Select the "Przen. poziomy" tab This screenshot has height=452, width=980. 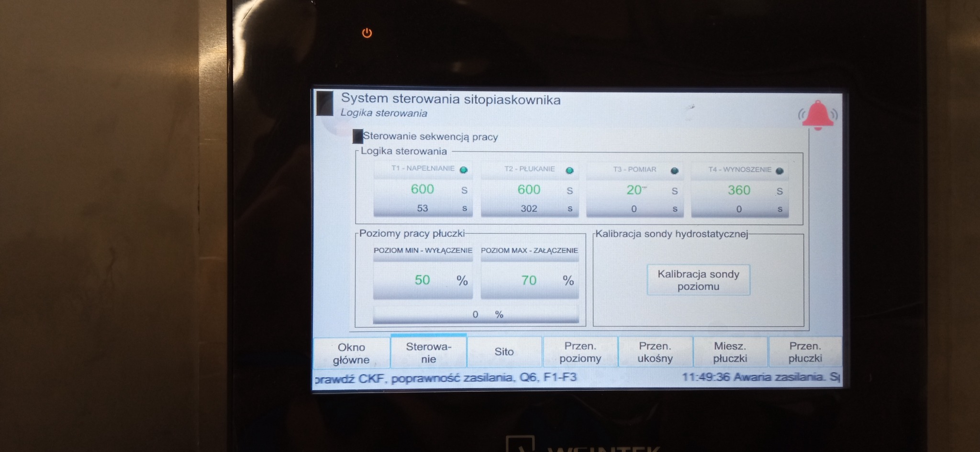click(x=581, y=351)
